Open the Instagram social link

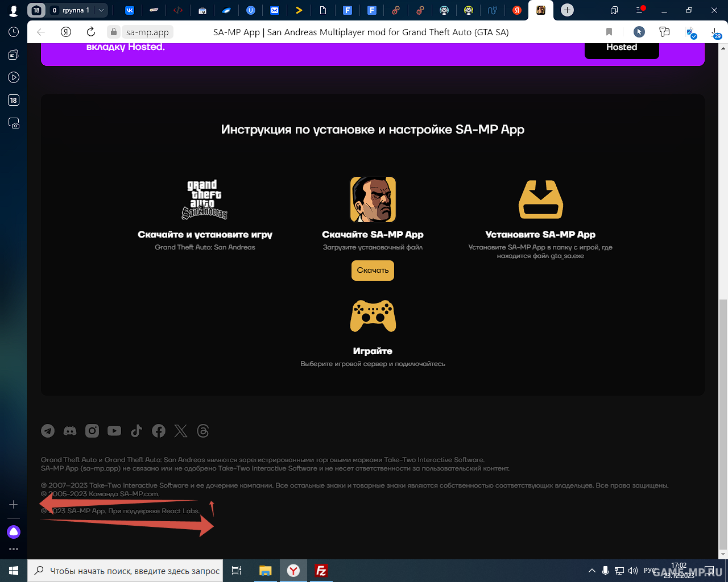92,431
